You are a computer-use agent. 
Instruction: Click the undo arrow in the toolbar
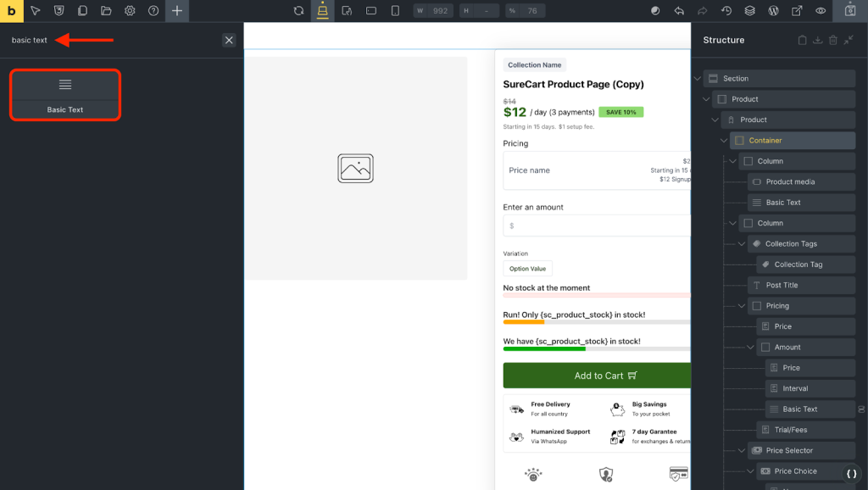(x=679, y=11)
